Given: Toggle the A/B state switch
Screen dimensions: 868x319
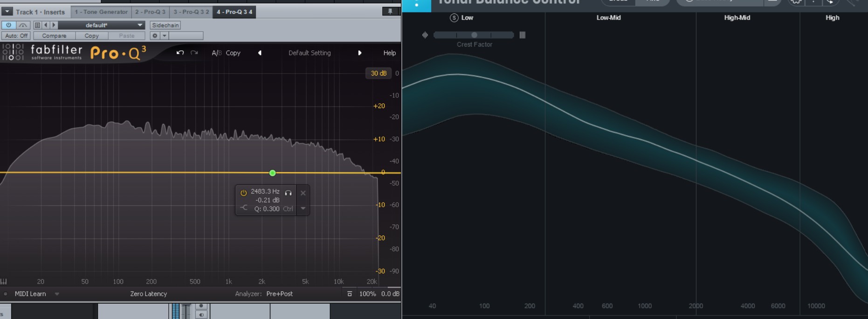Looking at the screenshot, I should tap(216, 53).
